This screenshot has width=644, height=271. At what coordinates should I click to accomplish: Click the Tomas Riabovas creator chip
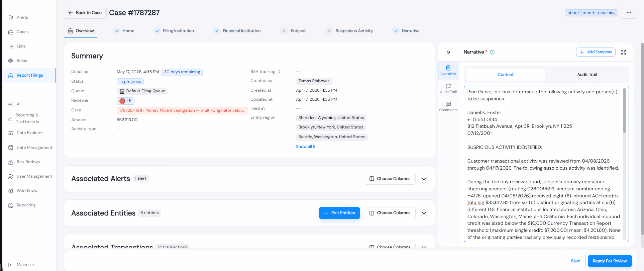coord(314,81)
